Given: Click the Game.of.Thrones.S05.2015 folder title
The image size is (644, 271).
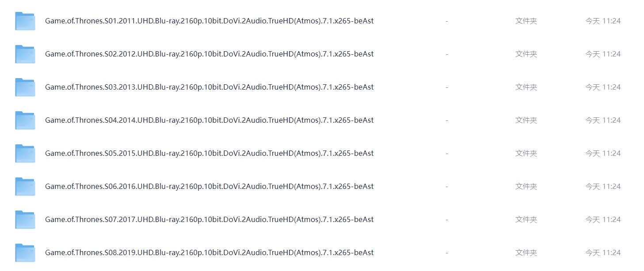Looking at the screenshot, I should point(210,153).
